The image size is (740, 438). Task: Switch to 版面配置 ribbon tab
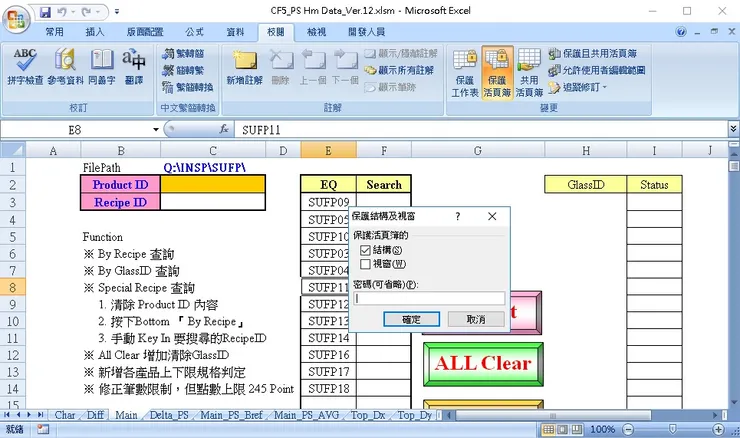[x=145, y=32]
